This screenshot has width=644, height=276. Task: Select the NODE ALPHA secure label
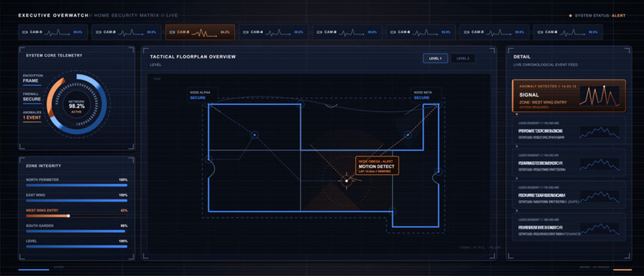(202, 95)
